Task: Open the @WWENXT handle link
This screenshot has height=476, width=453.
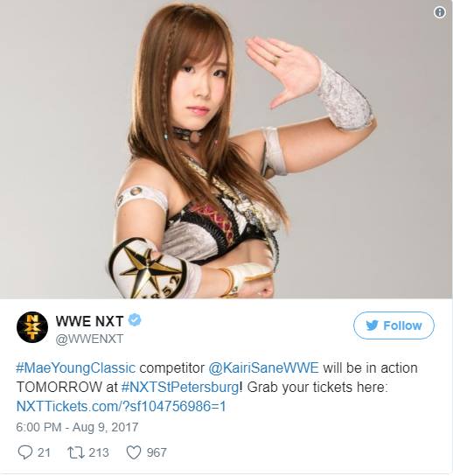Action: [x=89, y=339]
